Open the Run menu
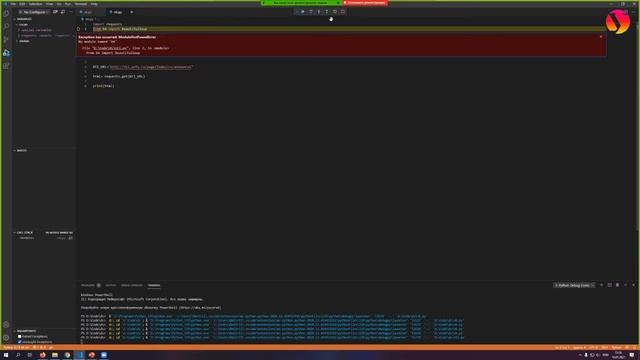Image resolution: width=640 pixels, height=360 pixels. click(68, 4)
